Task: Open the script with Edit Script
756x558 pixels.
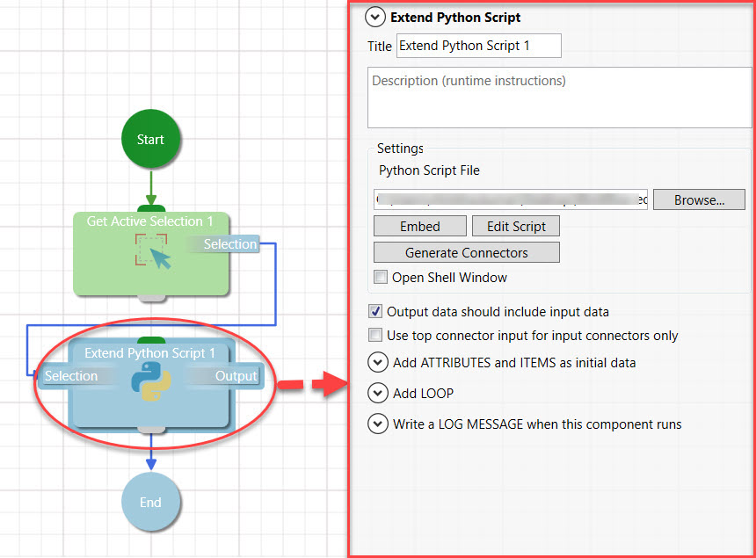Action: [x=516, y=227]
